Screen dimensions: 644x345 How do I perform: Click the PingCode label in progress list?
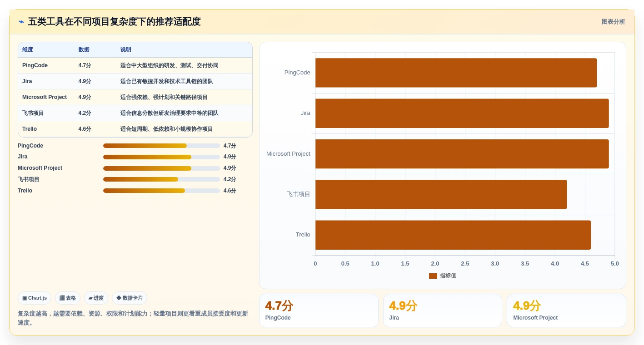click(x=30, y=146)
